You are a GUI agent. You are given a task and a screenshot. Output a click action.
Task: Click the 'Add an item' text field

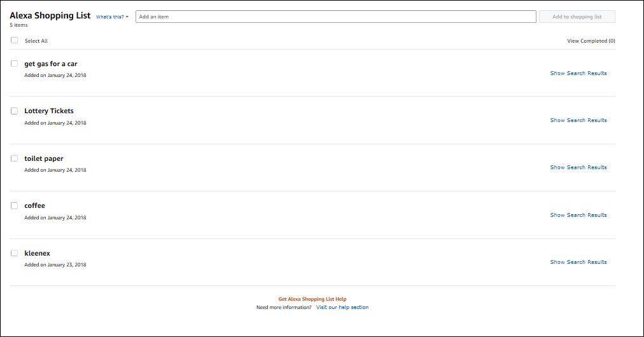coord(335,17)
